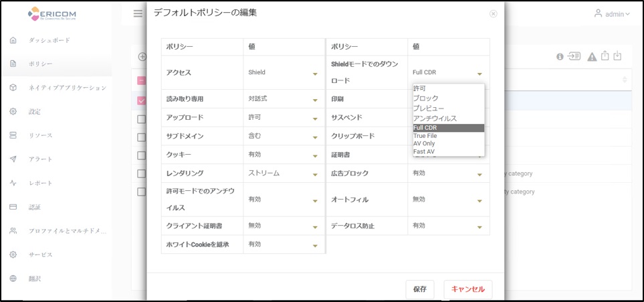644x302 pixels.
Task: Expand the アクセス Shield dropdown
Action: pos(284,72)
